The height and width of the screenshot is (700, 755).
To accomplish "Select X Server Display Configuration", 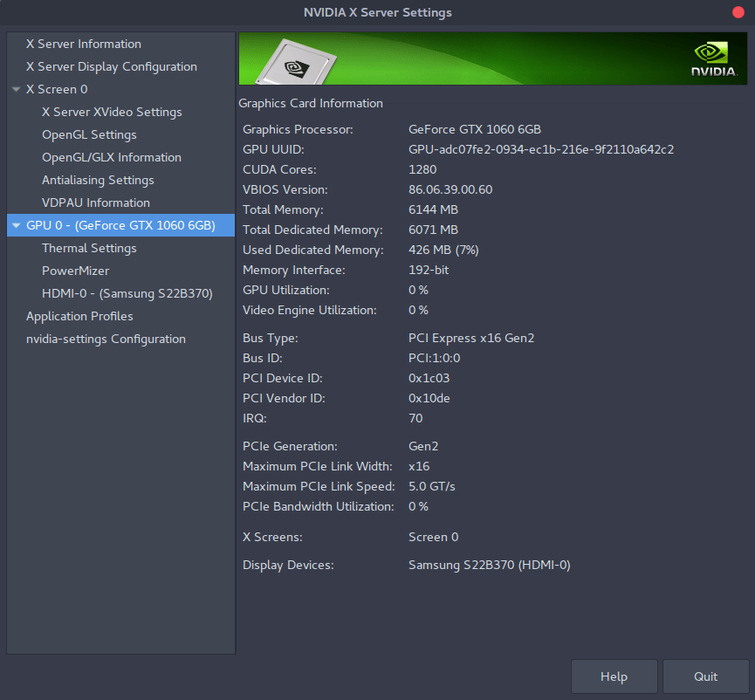I will tap(111, 66).
